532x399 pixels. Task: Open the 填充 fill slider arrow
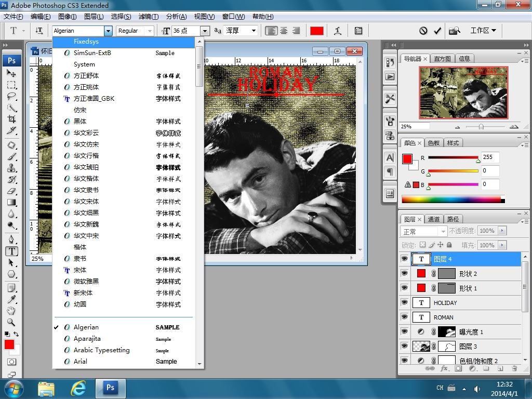[502, 245]
